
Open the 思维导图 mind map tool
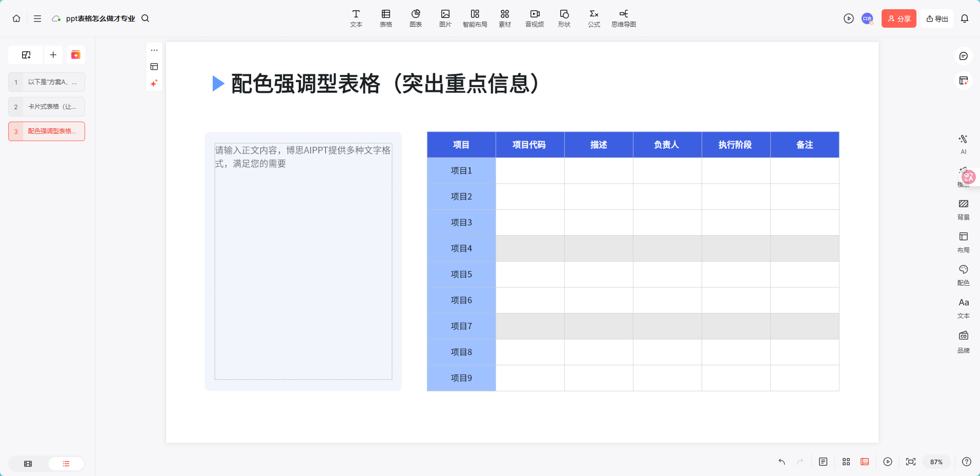point(623,18)
